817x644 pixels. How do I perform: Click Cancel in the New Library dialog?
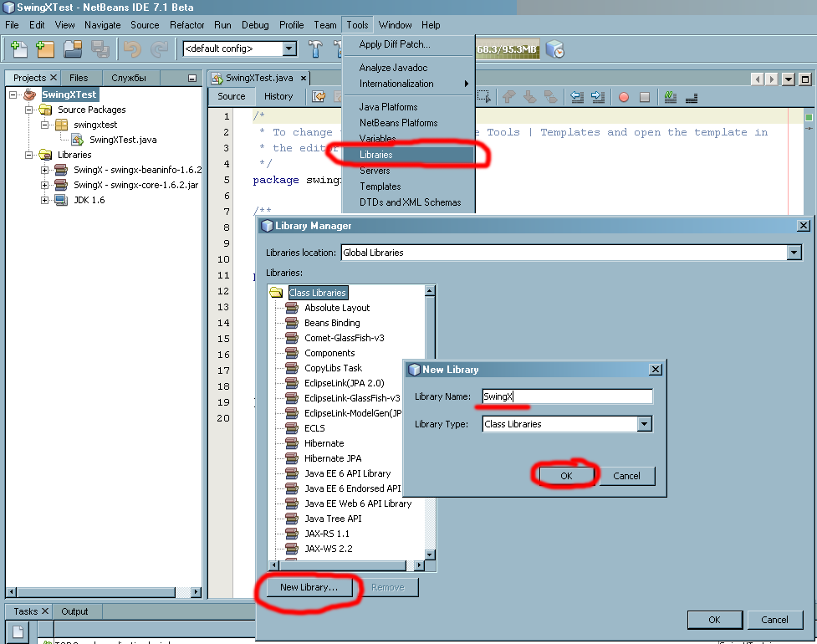627,476
